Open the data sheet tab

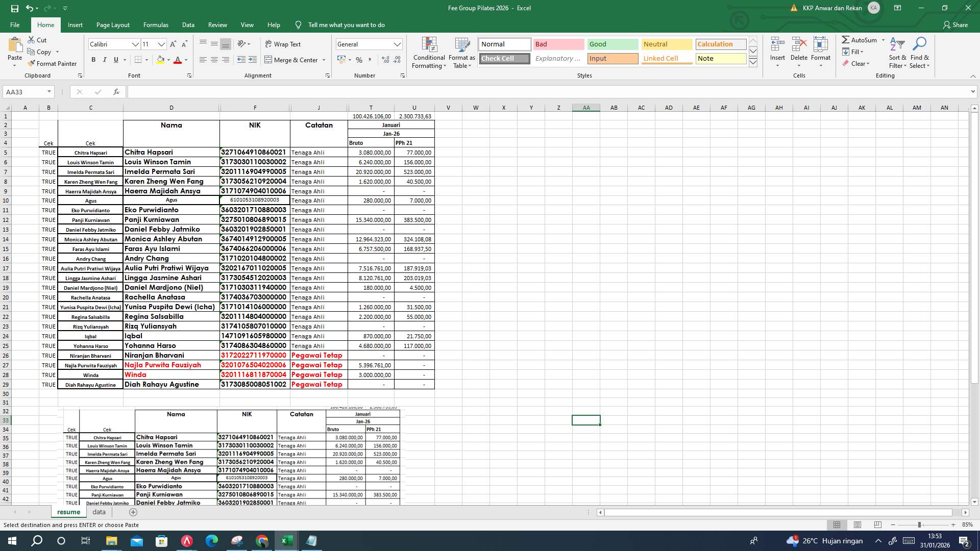[x=99, y=512]
